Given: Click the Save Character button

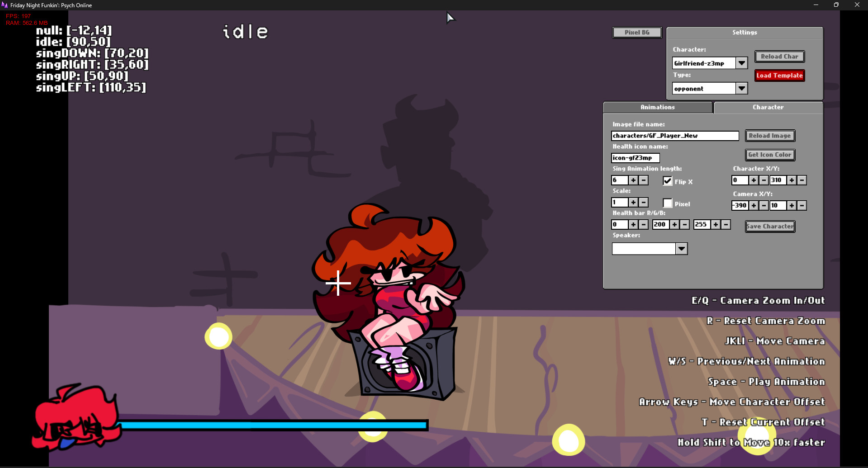Looking at the screenshot, I should tap(770, 226).
